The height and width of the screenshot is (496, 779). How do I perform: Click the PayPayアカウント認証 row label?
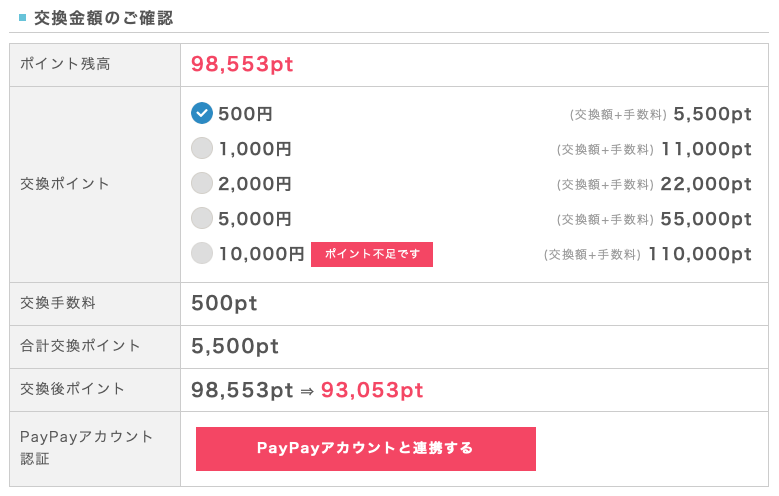[87, 448]
